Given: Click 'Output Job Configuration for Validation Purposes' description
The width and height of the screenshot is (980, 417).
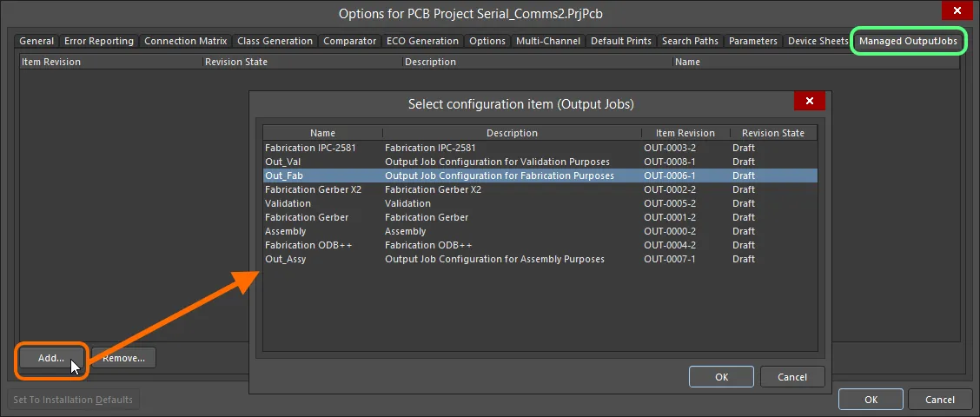Looking at the screenshot, I should click(497, 162).
